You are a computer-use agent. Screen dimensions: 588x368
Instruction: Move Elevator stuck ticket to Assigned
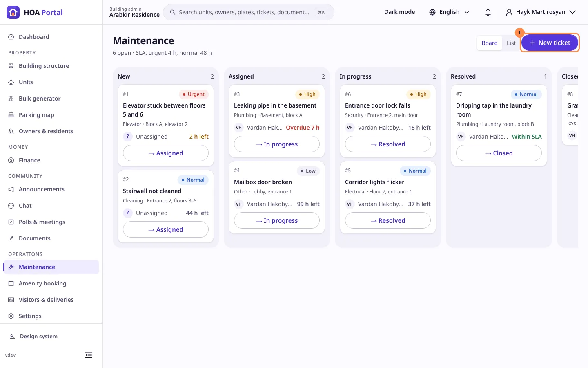pos(166,153)
